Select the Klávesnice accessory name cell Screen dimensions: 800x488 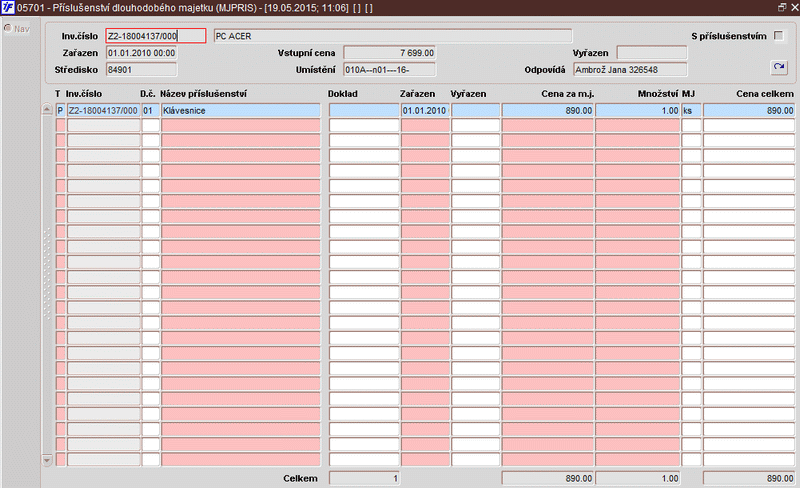(x=241, y=110)
